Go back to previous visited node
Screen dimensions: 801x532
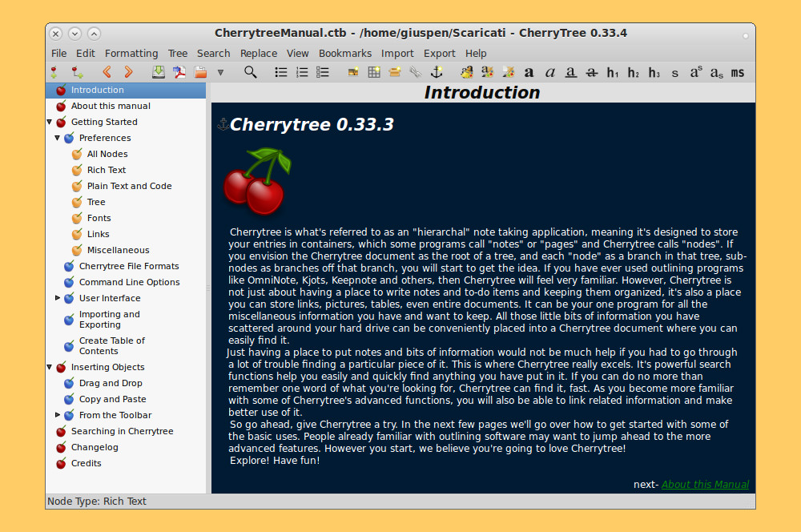click(107, 72)
